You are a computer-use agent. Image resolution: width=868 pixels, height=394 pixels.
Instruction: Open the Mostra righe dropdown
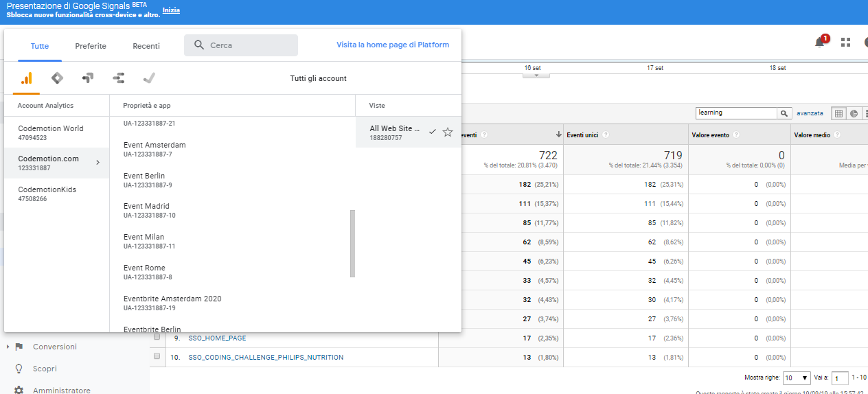[797, 378]
